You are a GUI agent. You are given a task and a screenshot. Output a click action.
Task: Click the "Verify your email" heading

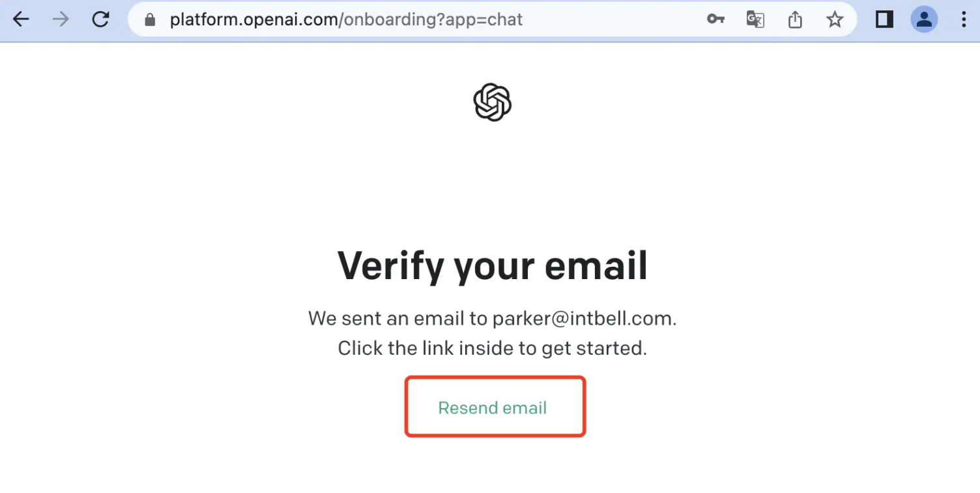(492, 265)
